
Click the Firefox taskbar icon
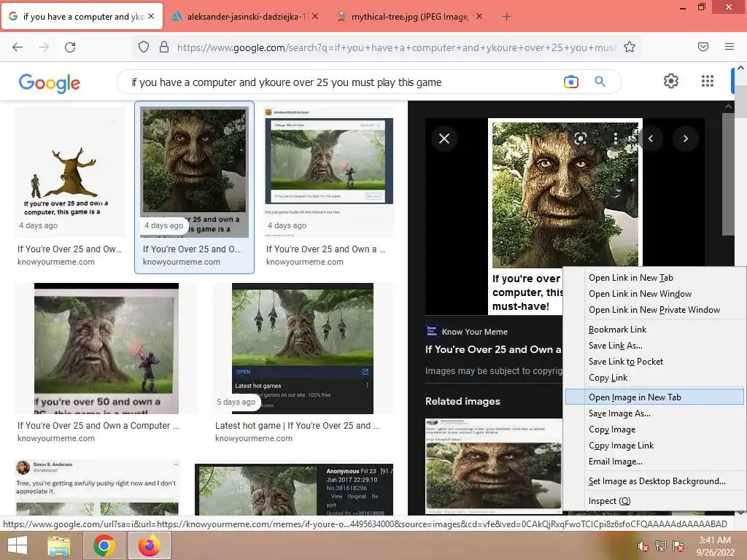(149, 545)
